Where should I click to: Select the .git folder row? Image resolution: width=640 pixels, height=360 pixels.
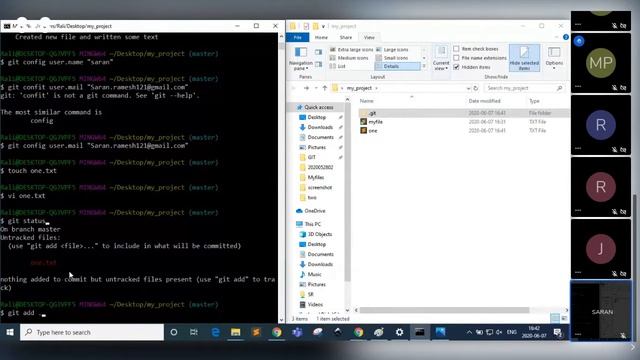[463, 113]
